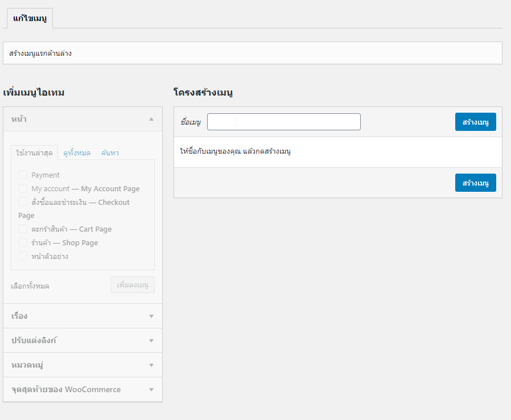Check the ตะกร้าสินค้า Cart Page box
The image size is (511, 420).
(23, 229)
